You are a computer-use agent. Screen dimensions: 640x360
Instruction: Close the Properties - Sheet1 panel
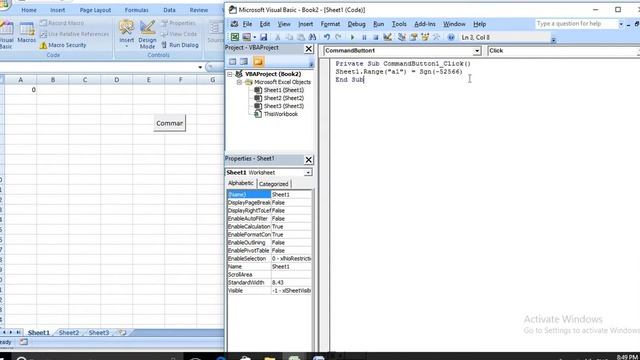click(x=309, y=160)
